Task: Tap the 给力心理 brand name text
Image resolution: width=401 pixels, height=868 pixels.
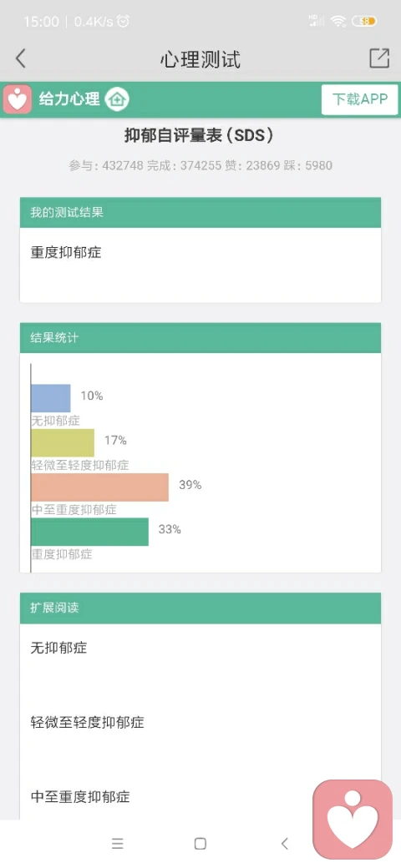Action: [69, 99]
